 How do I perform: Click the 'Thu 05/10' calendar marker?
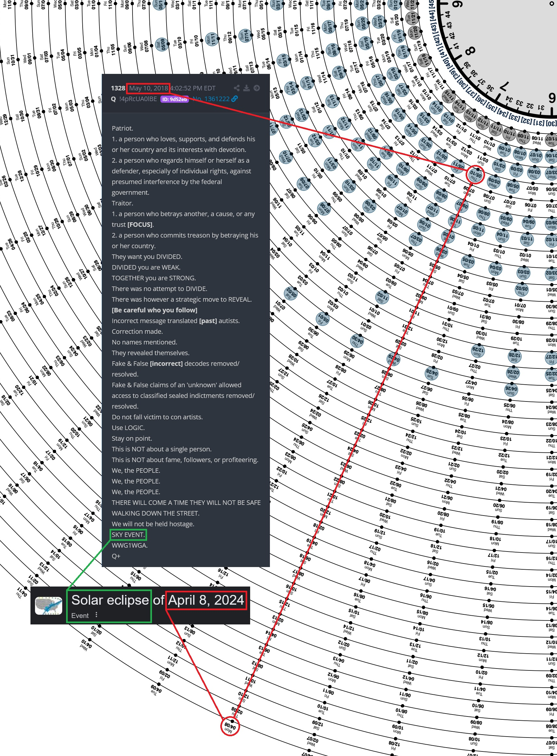coord(475,174)
